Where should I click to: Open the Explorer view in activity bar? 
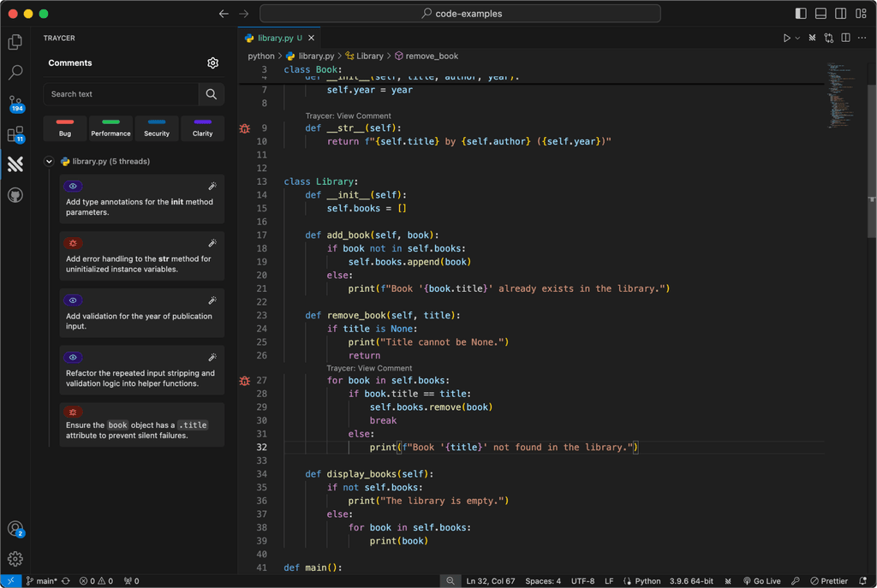(15, 42)
